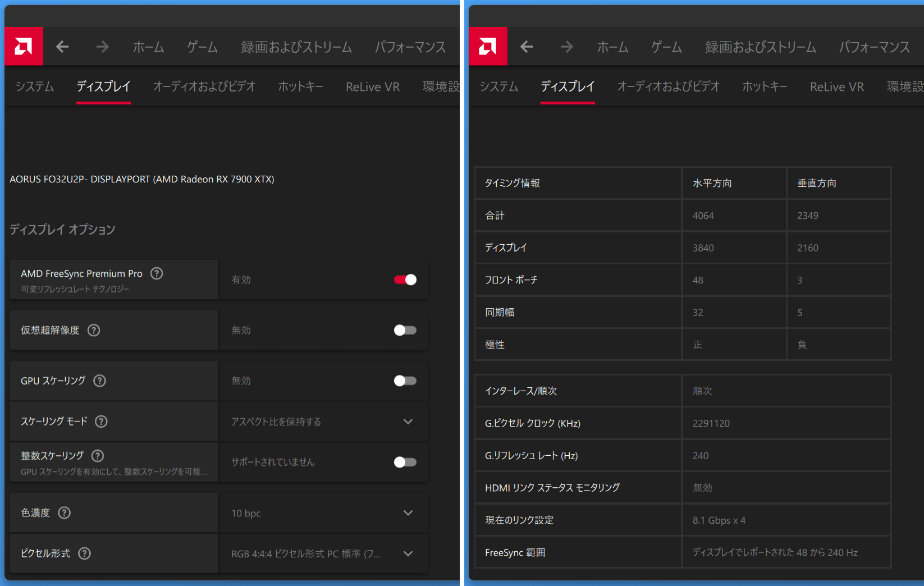Click total horizontal value 4064
The width and height of the screenshot is (924, 586).
pyautogui.click(x=703, y=216)
